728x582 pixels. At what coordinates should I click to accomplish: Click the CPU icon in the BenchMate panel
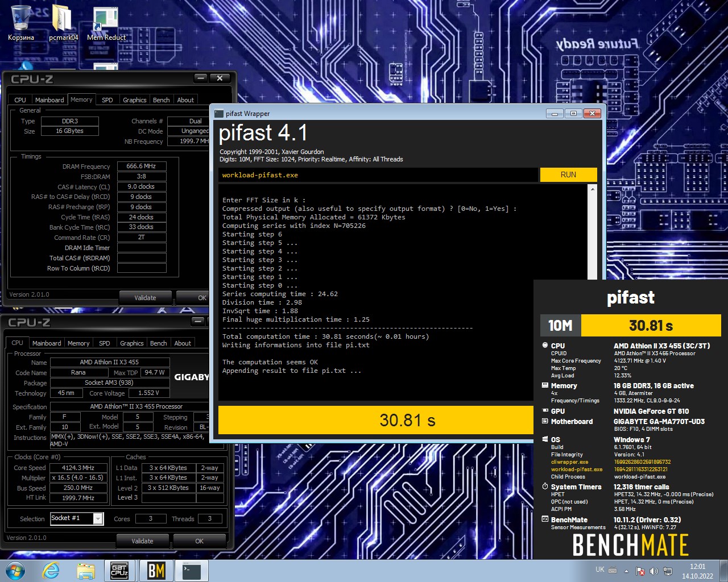(545, 346)
